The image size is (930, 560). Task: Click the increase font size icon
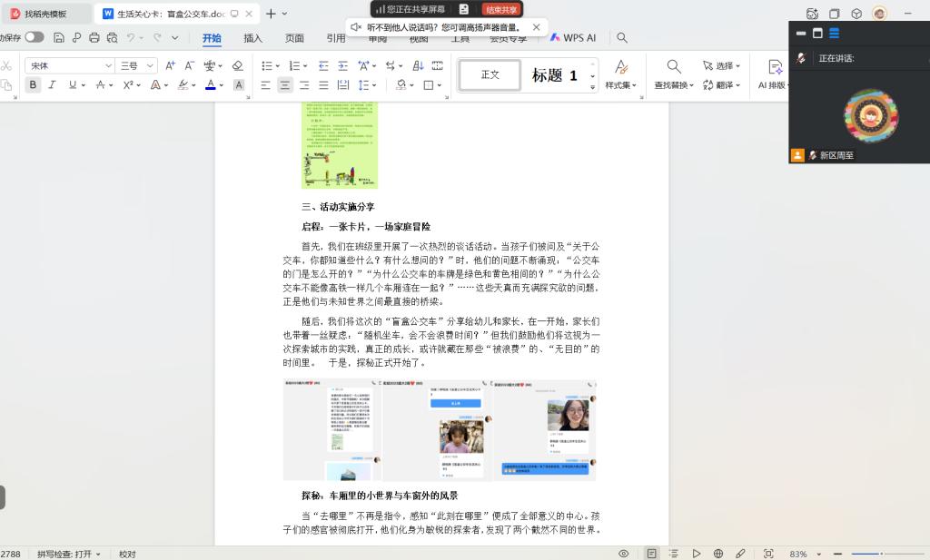(170, 65)
